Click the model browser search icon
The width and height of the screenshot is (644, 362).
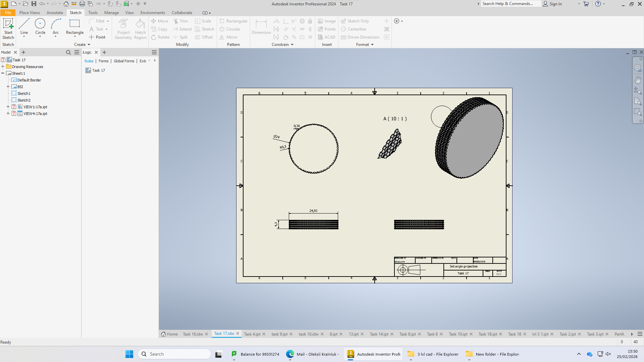pos(68,52)
